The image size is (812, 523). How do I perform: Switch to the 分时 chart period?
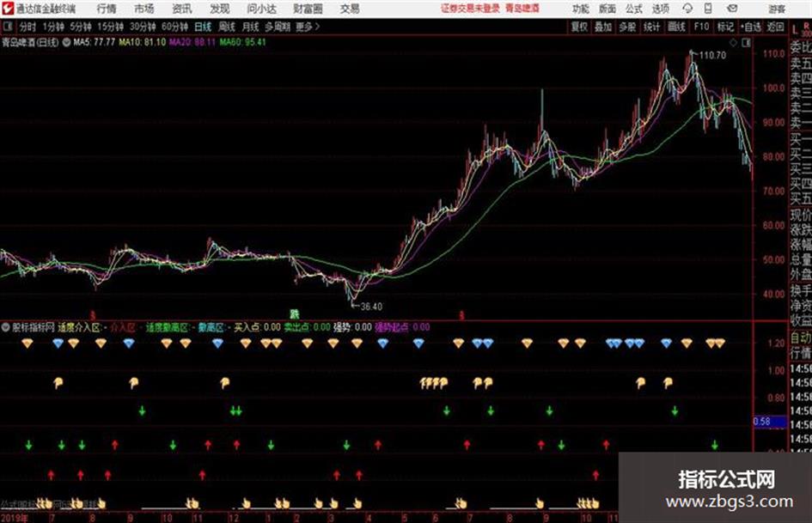(x=27, y=27)
